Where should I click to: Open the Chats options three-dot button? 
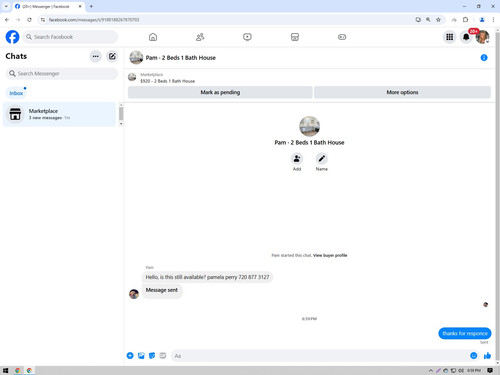click(x=96, y=56)
